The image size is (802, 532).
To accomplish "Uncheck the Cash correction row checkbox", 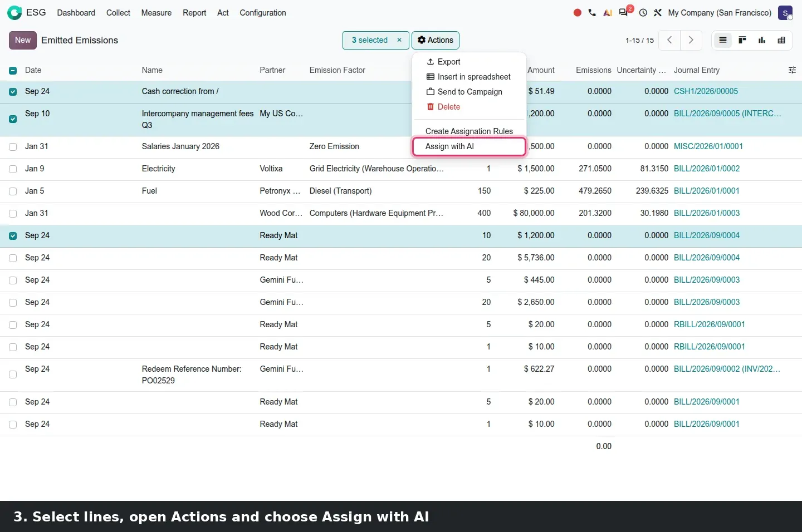I will [13, 92].
